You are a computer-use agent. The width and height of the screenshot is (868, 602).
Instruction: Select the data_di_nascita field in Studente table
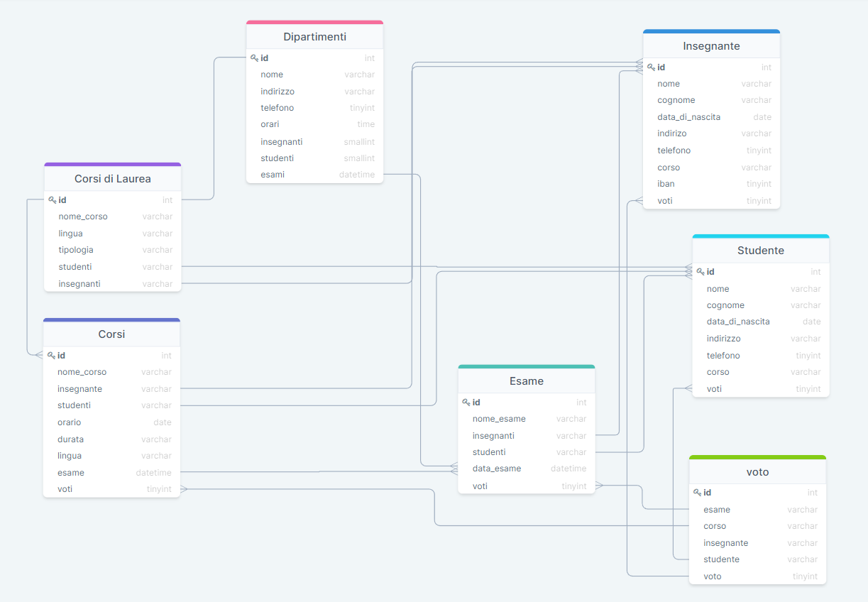[738, 321]
